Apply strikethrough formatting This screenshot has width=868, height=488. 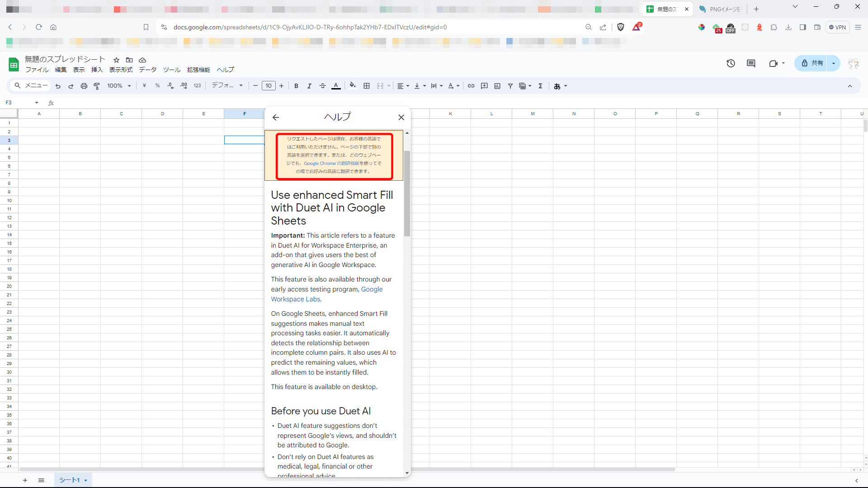(323, 86)
